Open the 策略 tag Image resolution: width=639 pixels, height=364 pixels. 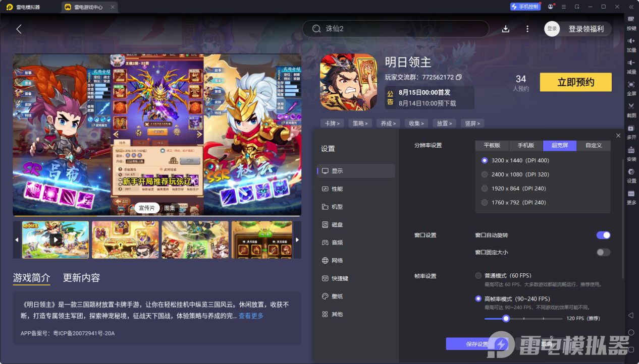(360, 123)
